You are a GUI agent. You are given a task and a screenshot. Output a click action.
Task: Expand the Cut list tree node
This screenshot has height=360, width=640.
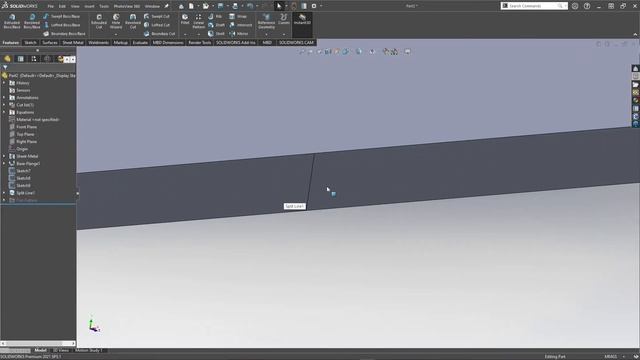click(x=4, y=105)
